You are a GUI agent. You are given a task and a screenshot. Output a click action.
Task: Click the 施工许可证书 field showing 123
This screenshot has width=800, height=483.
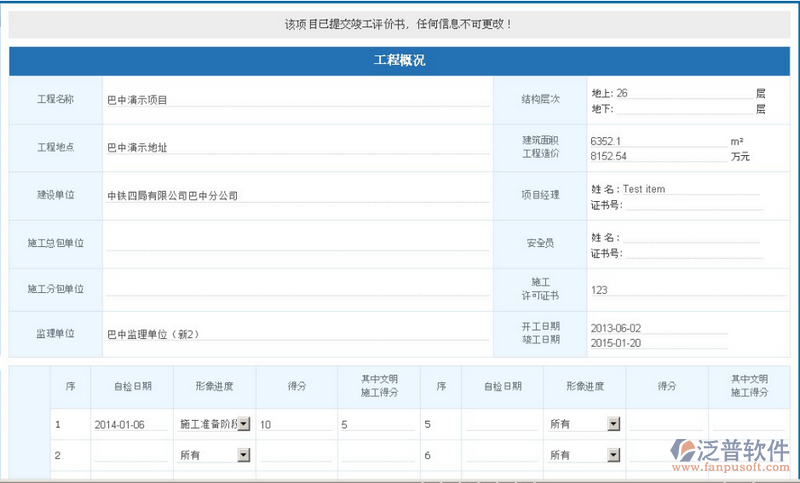click(675, 290)
